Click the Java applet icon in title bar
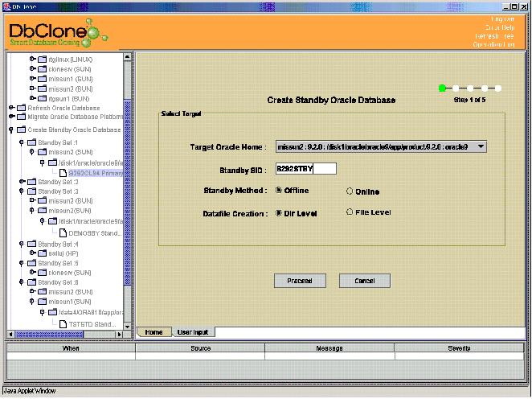Viewport: 532px width, 399px height. [x=6, y=6]
